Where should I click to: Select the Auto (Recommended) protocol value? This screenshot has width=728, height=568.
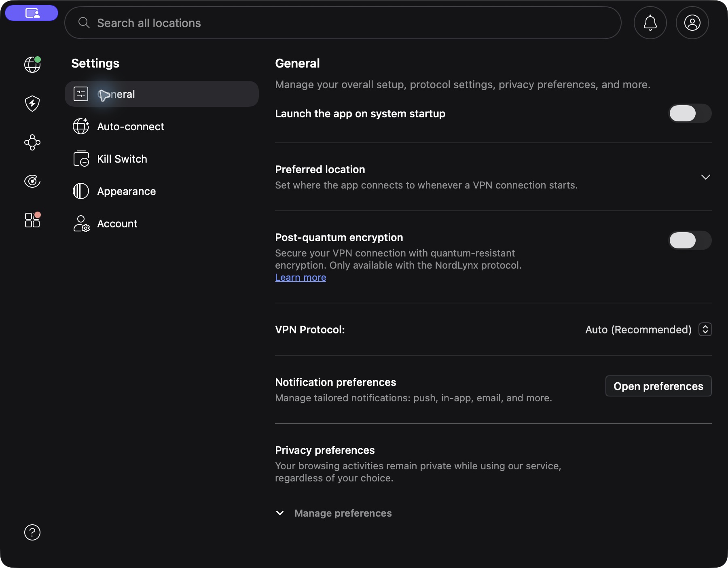coord(638,330)
